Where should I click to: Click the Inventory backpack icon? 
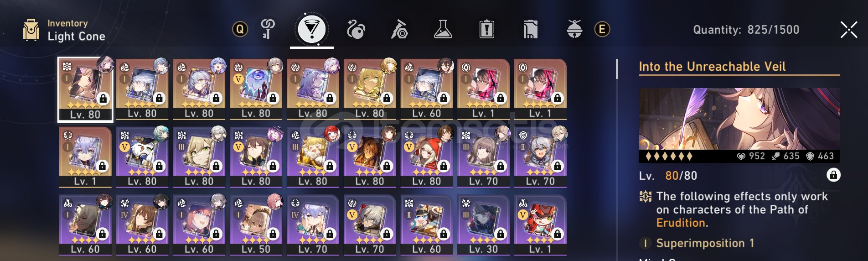click(31, 30)
